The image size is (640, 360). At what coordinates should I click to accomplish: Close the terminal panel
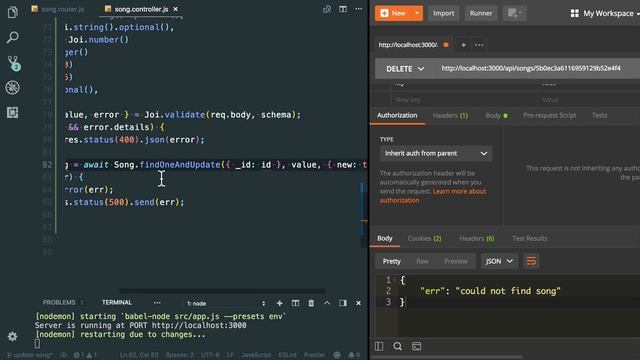(358, 303)
